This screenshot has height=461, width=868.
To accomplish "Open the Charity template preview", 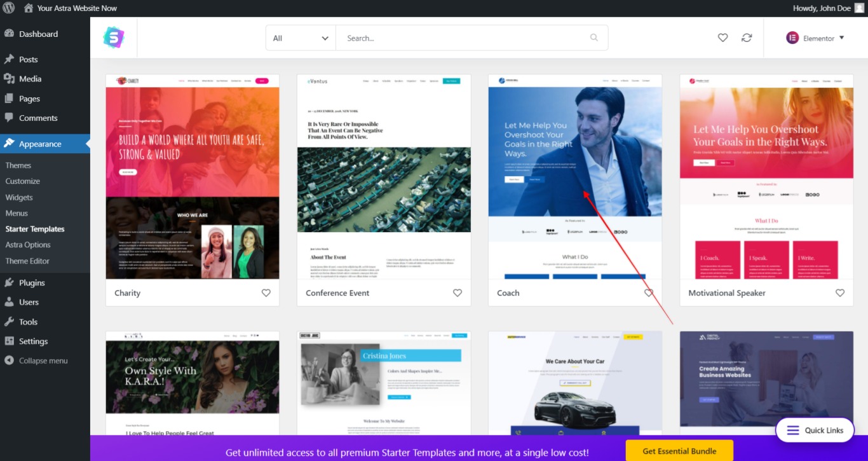I will click(193, 177).
